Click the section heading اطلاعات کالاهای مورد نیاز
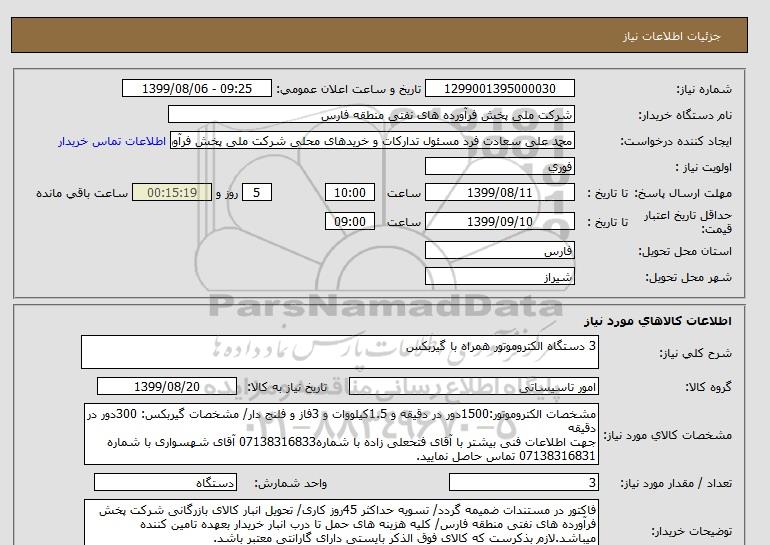The image size is (770, 545). (658, 321)
